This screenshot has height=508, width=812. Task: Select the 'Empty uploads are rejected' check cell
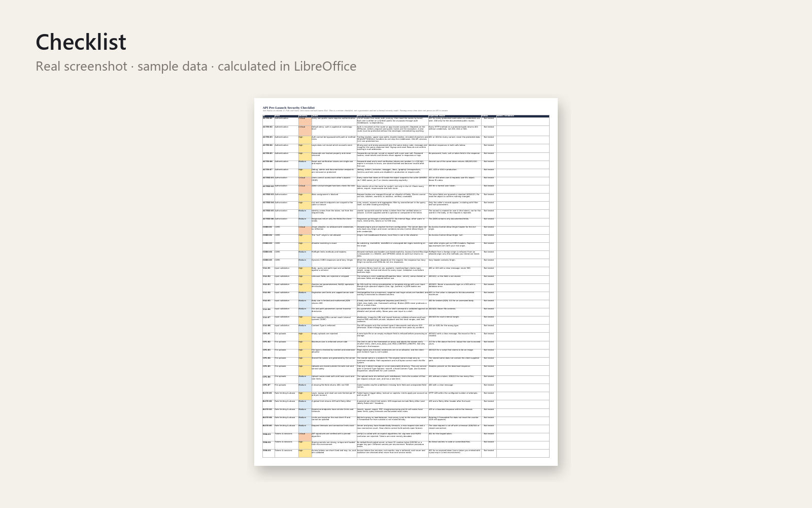pyautogui.click(x=334, y=336)
